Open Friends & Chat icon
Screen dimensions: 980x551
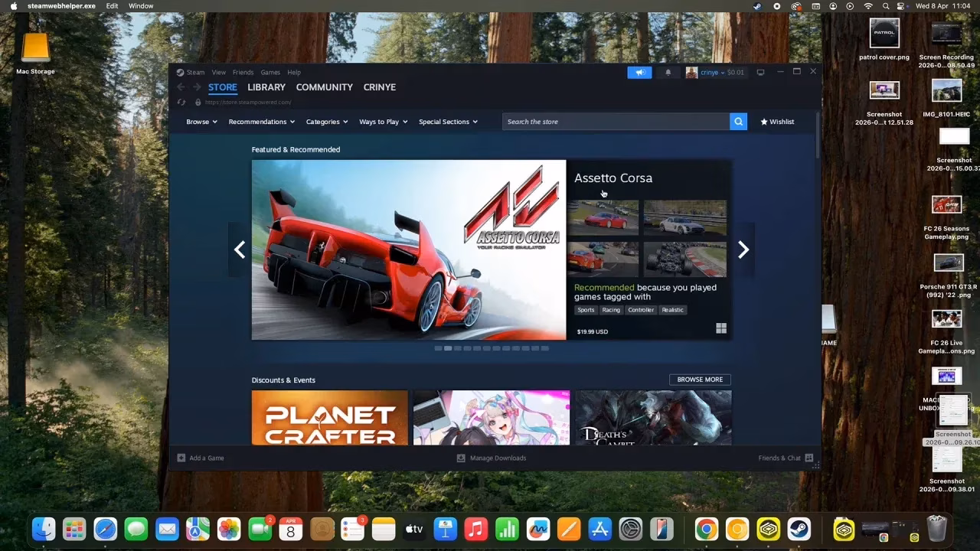808,458
